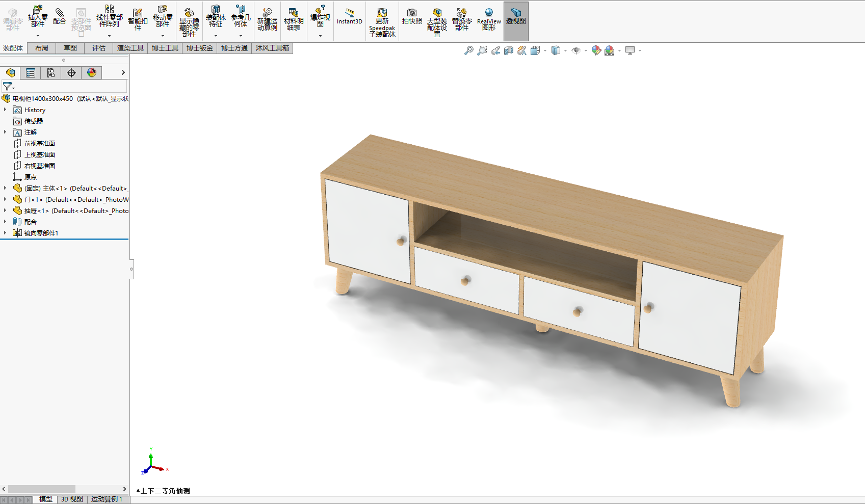
Task: Click the Apply Scene icon
Action: 610,50
